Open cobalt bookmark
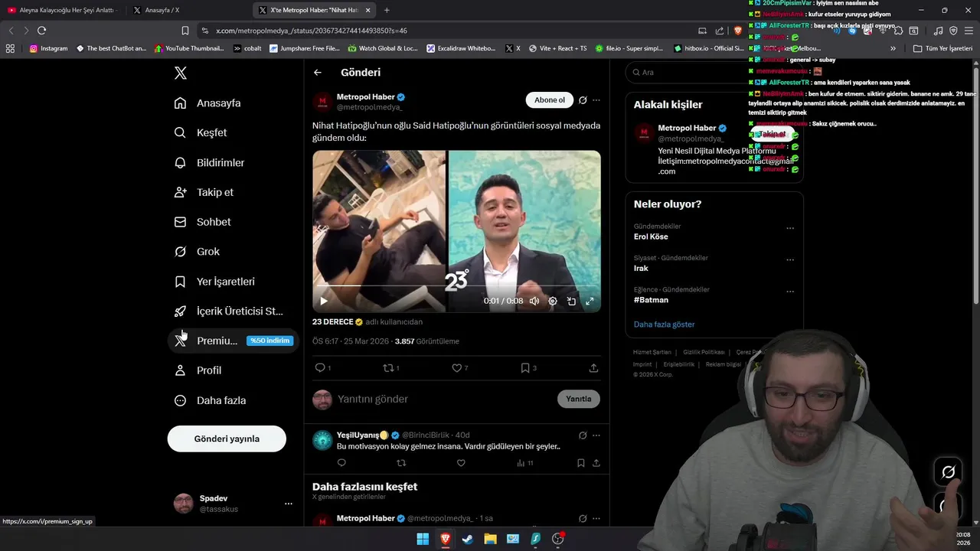Screen dimensions: 980x551 247,48
